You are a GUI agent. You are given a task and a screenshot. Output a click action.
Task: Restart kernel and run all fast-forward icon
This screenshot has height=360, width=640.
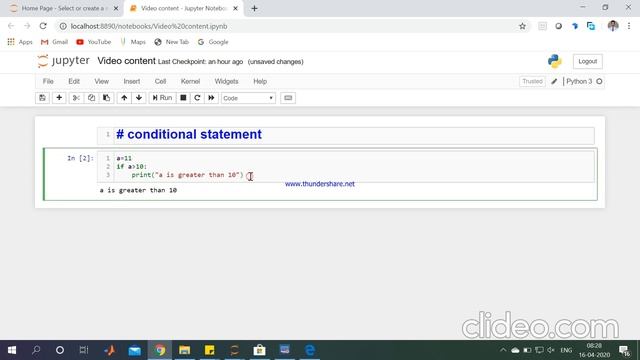tap(211, 98)
